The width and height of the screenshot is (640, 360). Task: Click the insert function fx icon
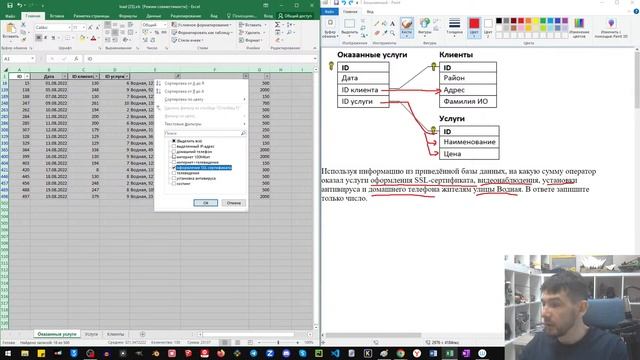coord(76,59)
